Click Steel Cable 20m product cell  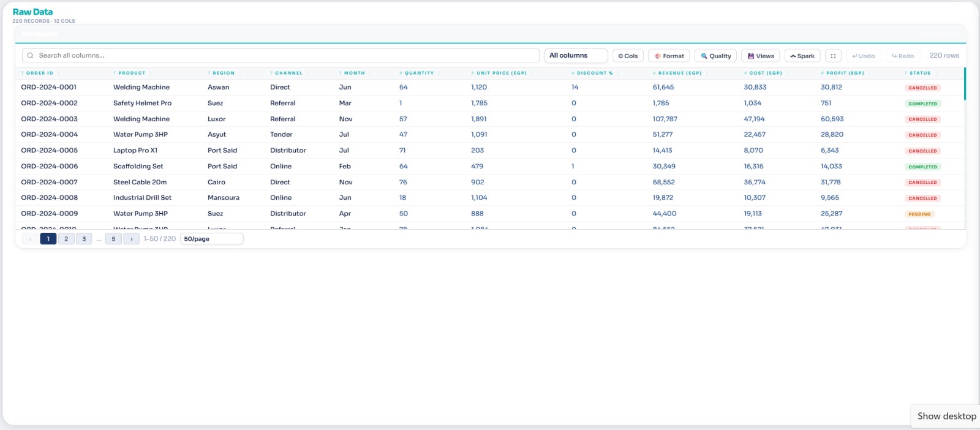140,183
